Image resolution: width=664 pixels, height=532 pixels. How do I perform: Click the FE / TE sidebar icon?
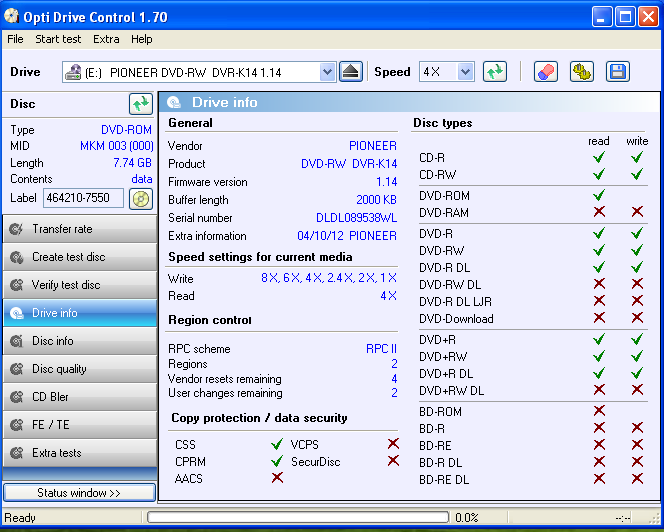(x=16, y=425)
